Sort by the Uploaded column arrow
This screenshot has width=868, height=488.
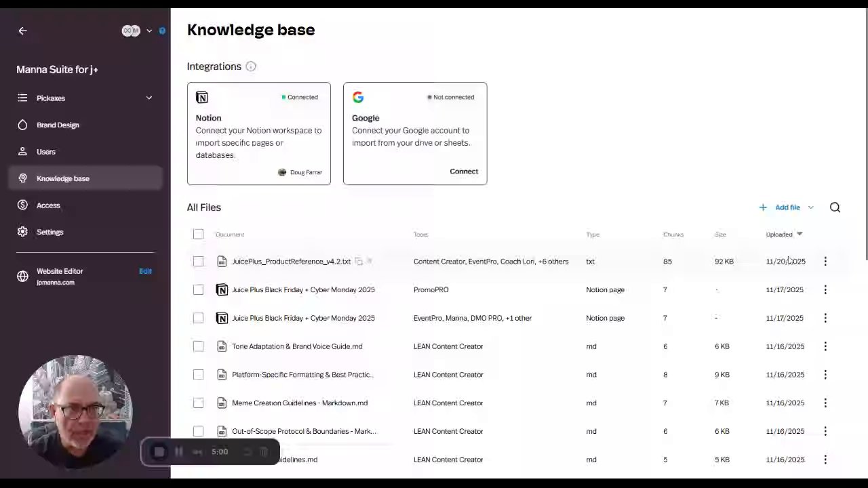800,234
